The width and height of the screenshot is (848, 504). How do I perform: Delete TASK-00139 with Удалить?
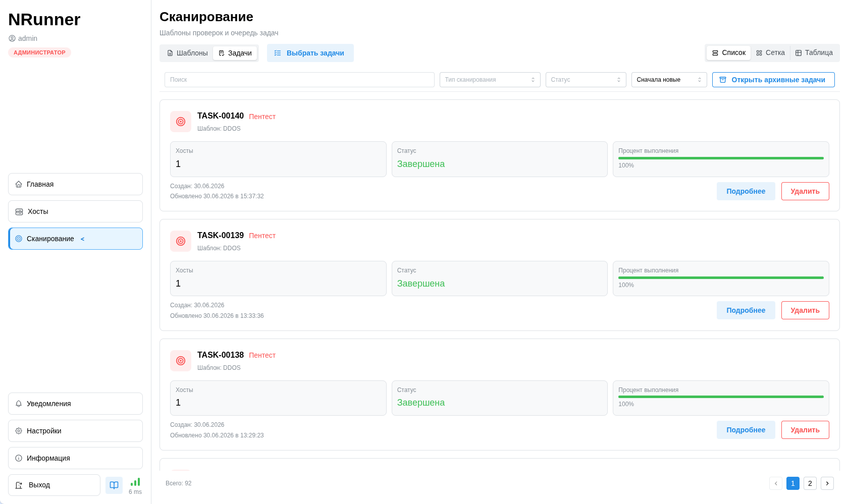tap(805, 310)
